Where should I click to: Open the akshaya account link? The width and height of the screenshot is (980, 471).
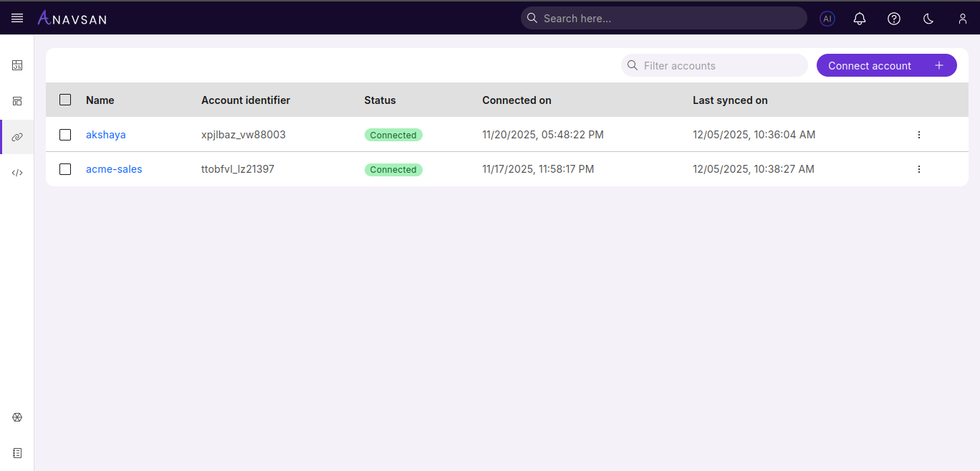(106, 134)
